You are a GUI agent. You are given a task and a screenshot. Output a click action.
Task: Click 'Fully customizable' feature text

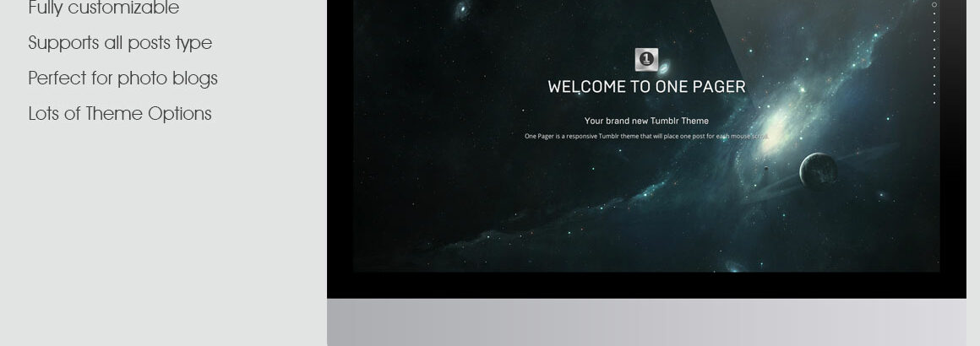[x=104, y=8]
